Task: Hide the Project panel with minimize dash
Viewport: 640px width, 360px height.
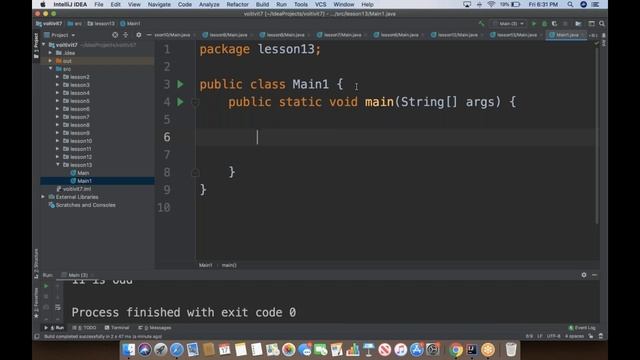Action: (x=149, y=35)
